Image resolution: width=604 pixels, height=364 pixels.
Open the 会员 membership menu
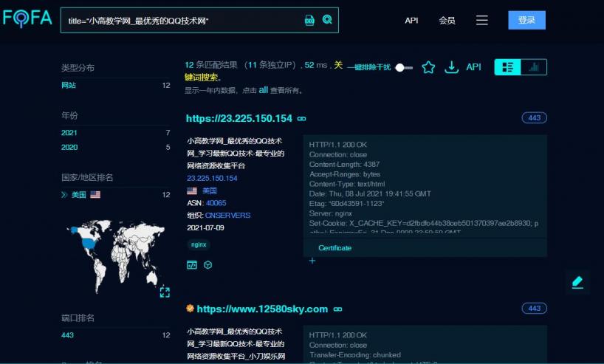447,21
